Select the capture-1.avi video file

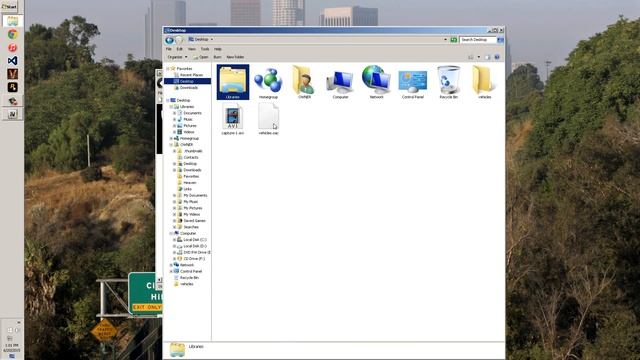point(233,118)
